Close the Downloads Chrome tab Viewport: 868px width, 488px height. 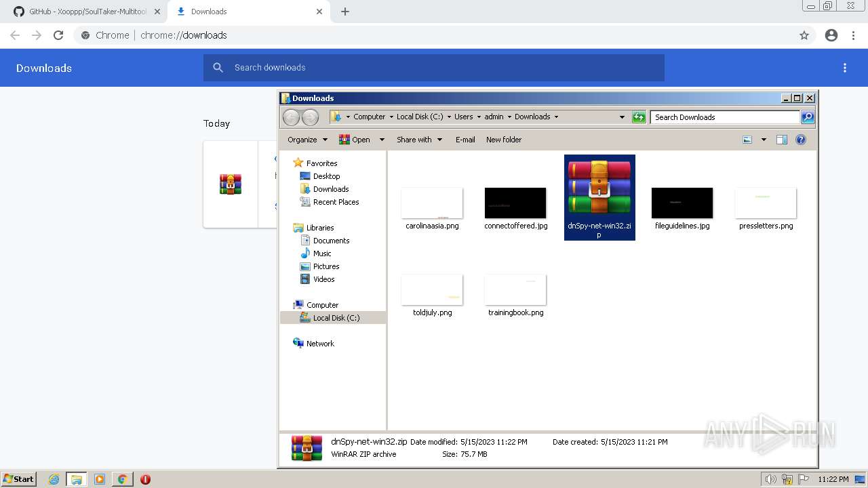(319, 12)
